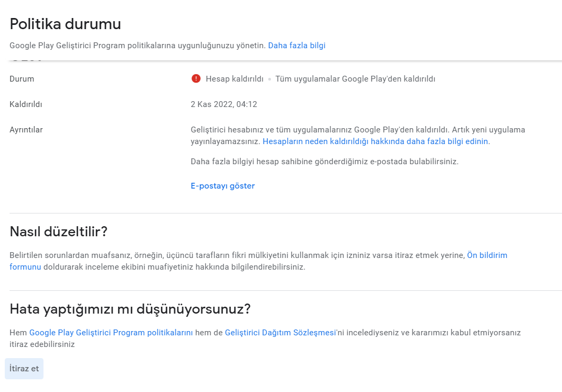Click 'Hata yaptığımızı mı düşünüyorsunuz?' heading
The height and width of the screenshot is (392, 562).
coord(130,309)
